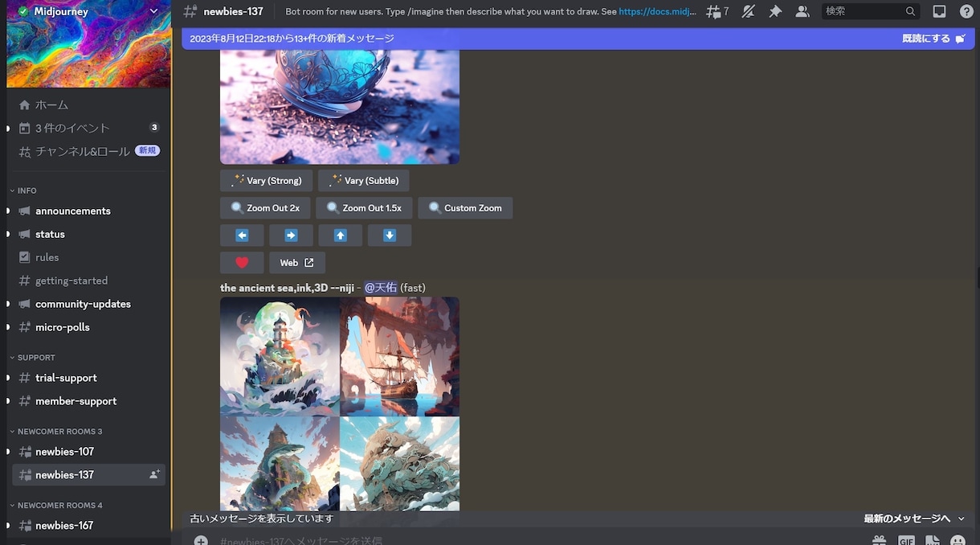Screen dimensions: 980x545
Task: Open the emoji picker
Action: (958, 541)
